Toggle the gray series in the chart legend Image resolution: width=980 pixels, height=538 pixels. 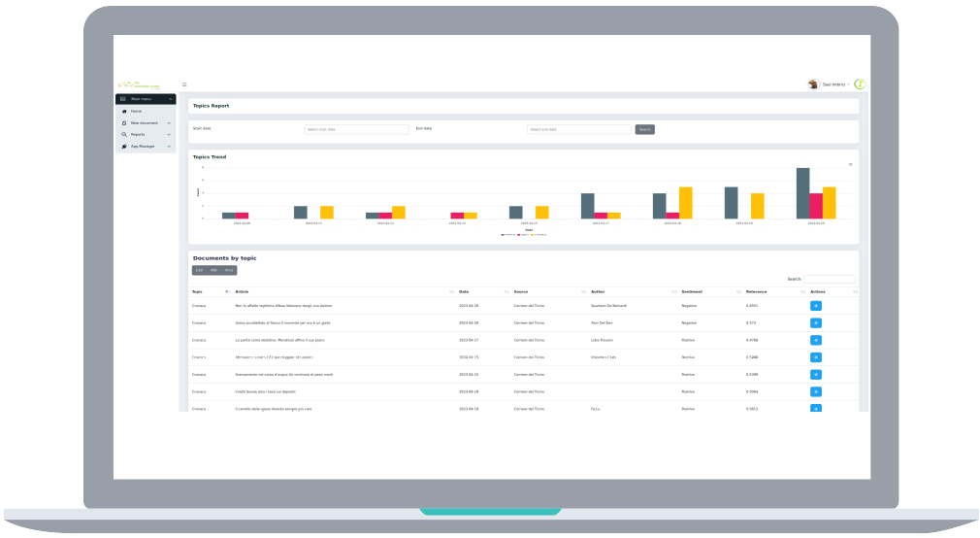508,235
